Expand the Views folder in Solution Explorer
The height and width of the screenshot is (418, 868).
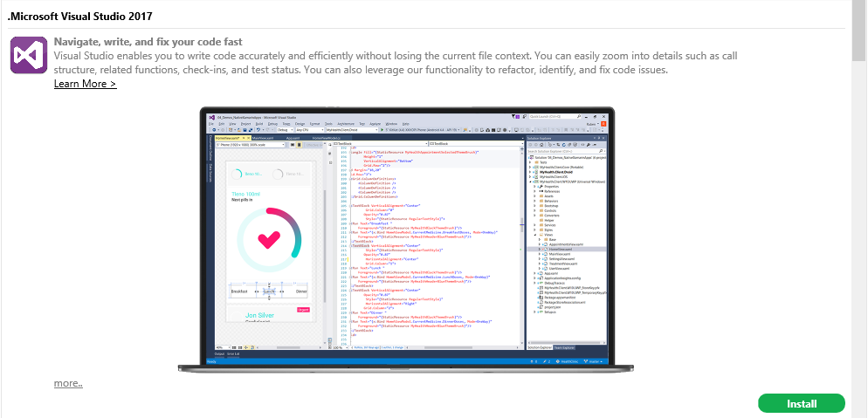pyautogui.click(x=534, y=235)
